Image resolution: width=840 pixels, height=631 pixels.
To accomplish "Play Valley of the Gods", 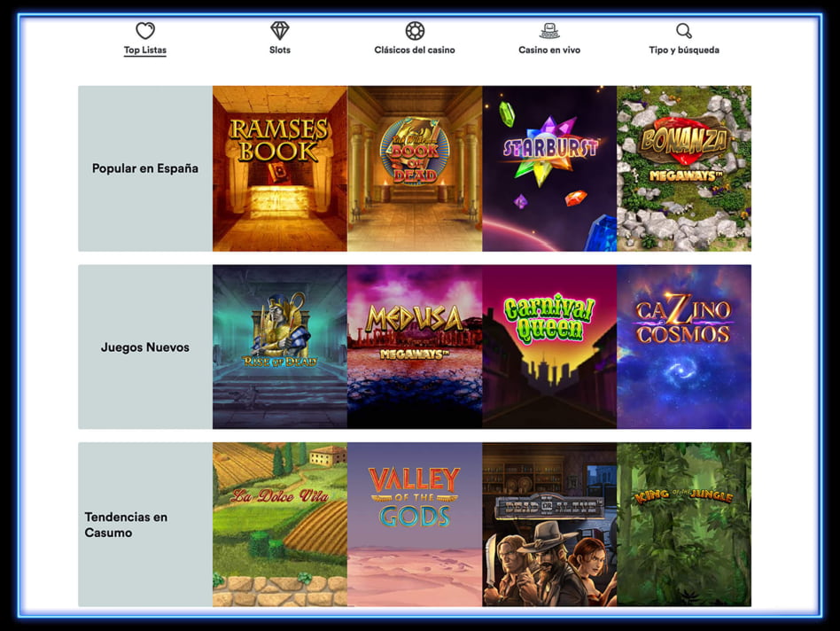I will tap(415, 525).
